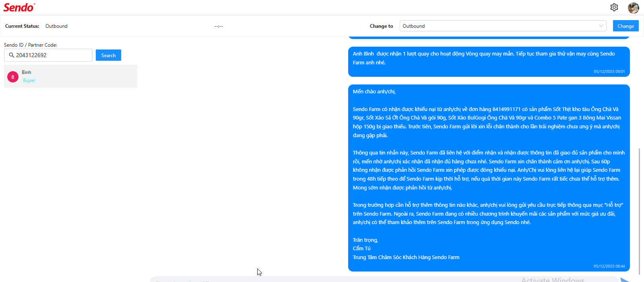Click the Change button
644x282 pixels.
coord(625,26)
